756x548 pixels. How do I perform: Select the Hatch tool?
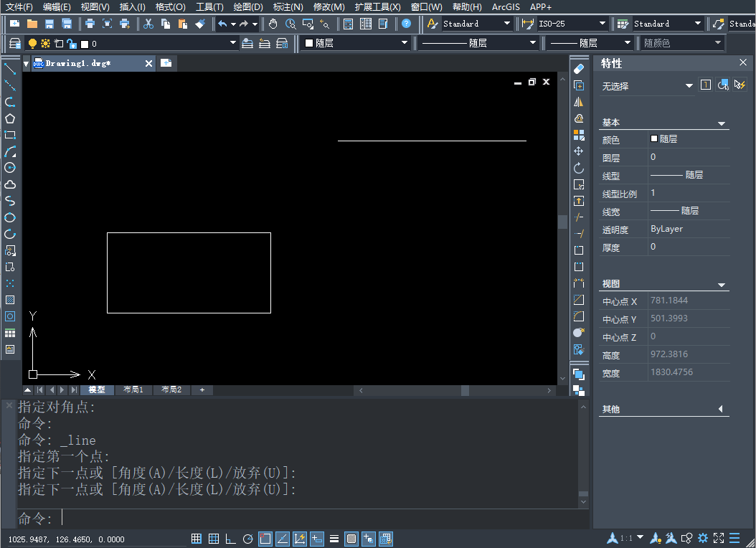[10, 300]
